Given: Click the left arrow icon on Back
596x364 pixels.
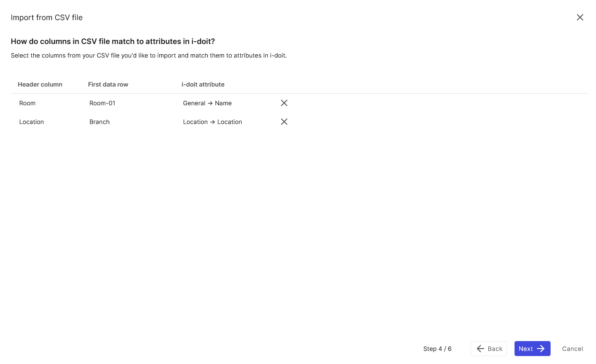Looking at the screenshot, I should pyautogui.click(x=480, y=349).
